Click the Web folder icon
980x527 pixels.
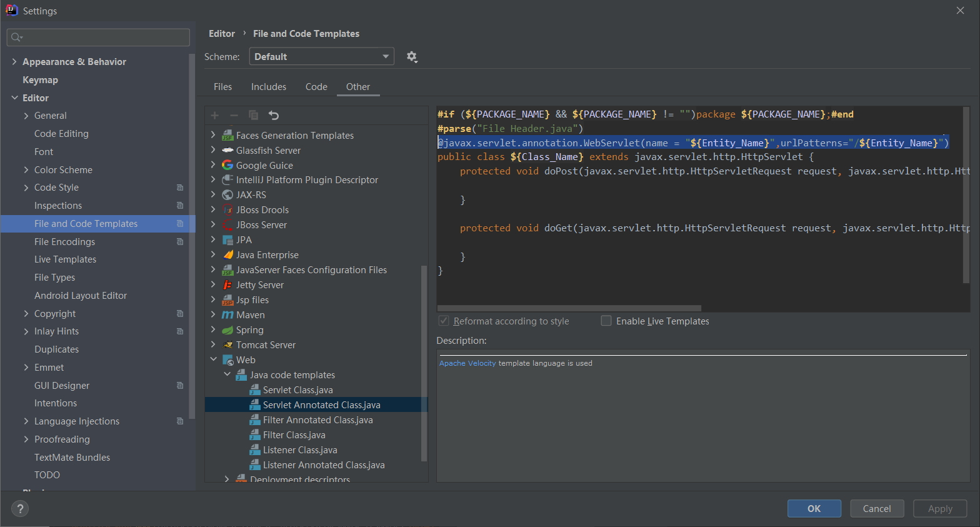click(x=227, y=360)
